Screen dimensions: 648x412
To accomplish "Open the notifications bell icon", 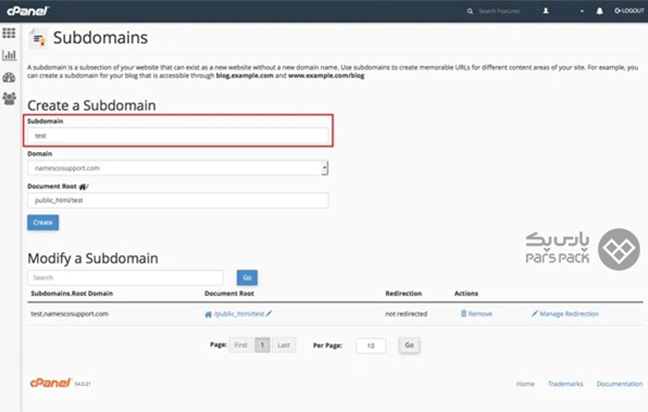I will [x=599, y=11].
